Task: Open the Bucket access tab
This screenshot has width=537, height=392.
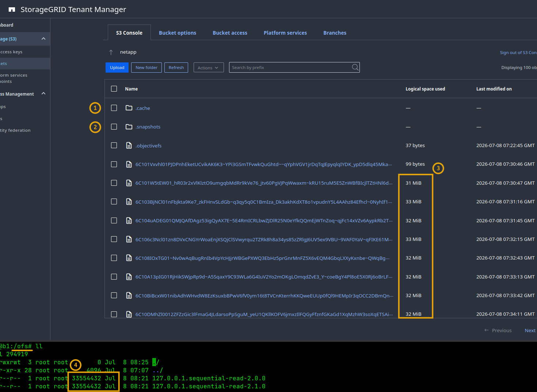Action: (x=230, y=33)
